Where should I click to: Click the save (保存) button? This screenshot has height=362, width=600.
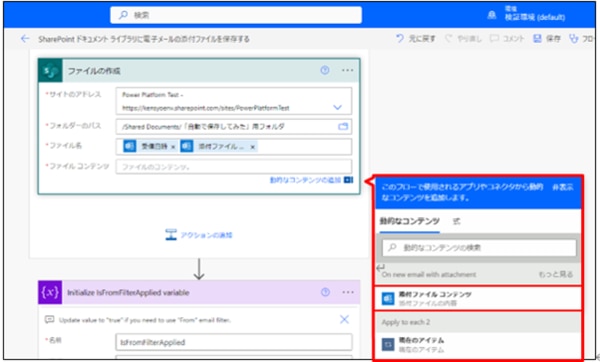[x=547, y=39]
